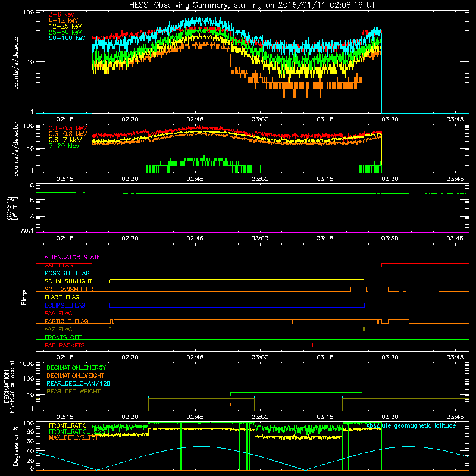476x476 pixels.
Task: Select the DECIMATION_ENERGY legend label
Action: point(76,368)
